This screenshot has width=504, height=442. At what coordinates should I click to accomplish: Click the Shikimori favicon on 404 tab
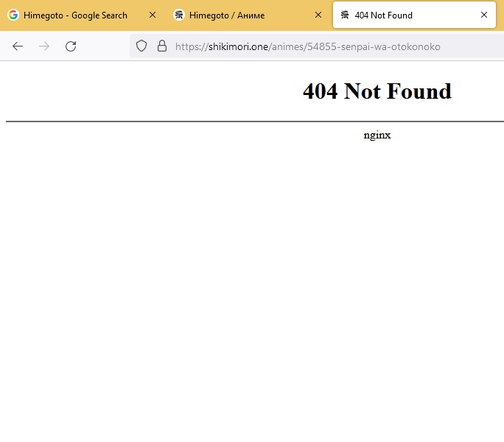pyautogui.click(x=345, y=15)
